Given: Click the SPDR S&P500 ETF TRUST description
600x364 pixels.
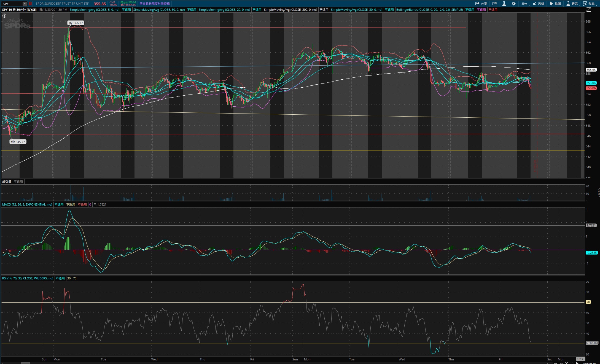Looking at the screenshot, I should [x=62, y=4].
